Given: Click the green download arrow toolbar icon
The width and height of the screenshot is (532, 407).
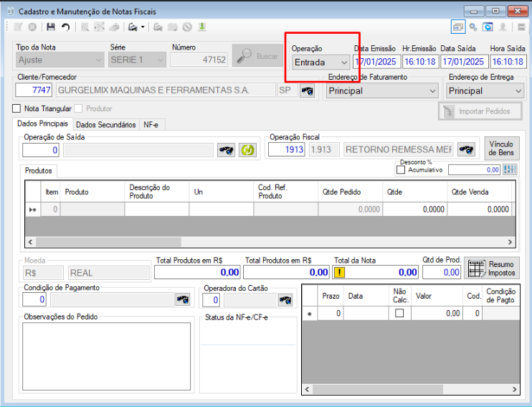Looking at the screenshot, I should 202,27.
